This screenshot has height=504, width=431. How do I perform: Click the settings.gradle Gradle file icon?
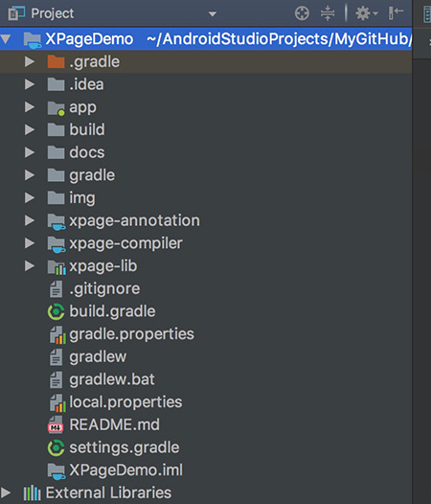coord(56,447)
